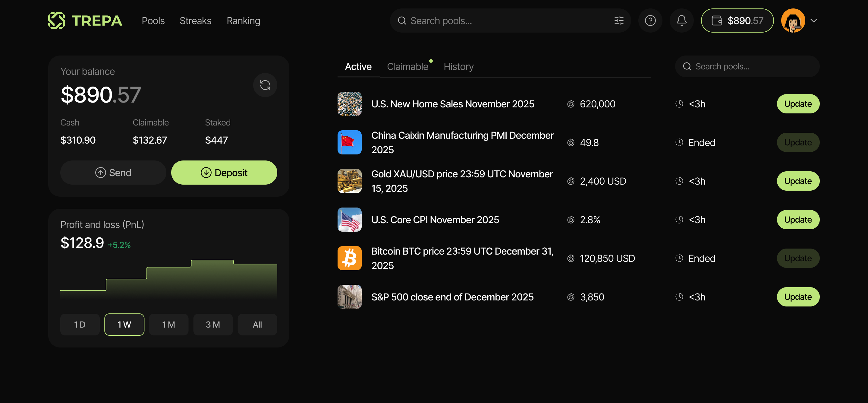Click the China flag pool thumbnail

349,142
